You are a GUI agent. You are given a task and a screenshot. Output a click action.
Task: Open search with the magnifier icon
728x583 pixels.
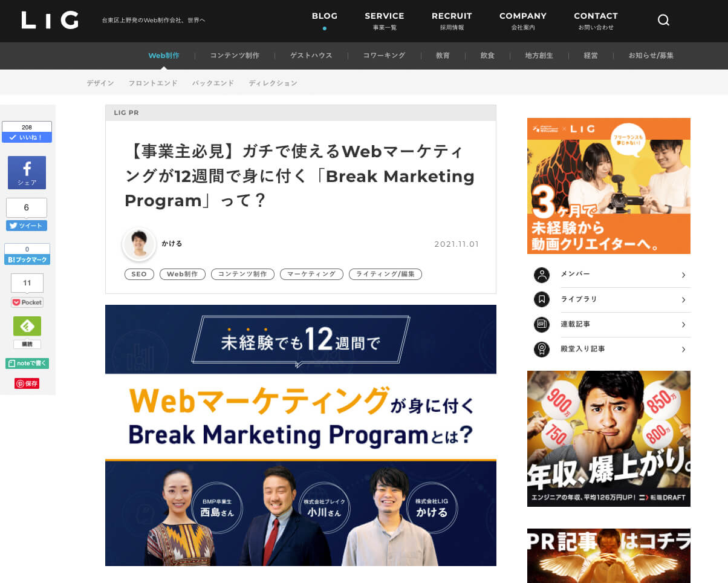[663, 20]
